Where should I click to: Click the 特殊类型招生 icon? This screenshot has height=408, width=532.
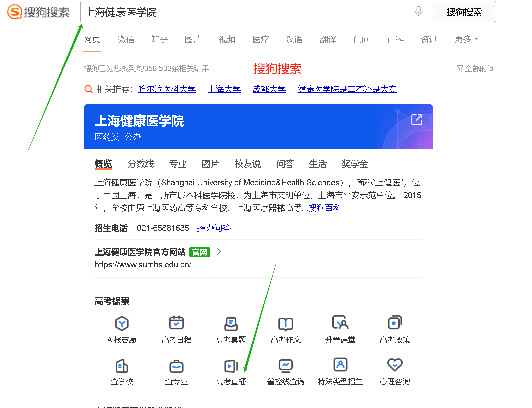(340, 365)
